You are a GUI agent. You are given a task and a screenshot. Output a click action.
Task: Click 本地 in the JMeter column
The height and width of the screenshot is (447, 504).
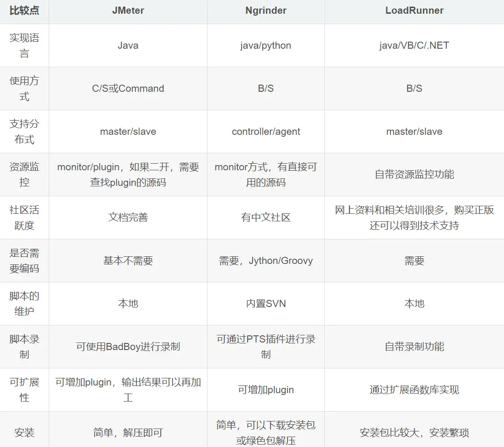pos(128,304)
